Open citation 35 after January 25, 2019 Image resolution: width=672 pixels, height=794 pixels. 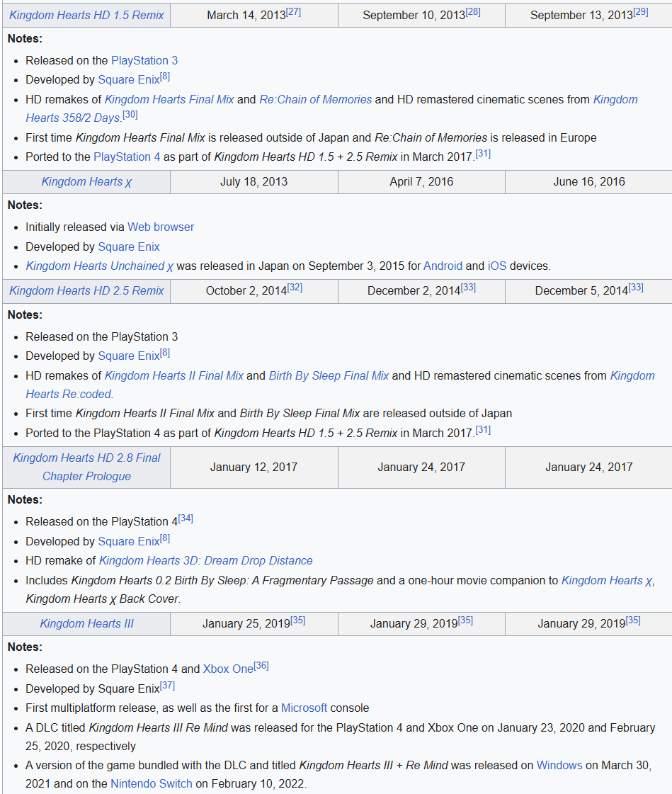click(x=298, y=620)
